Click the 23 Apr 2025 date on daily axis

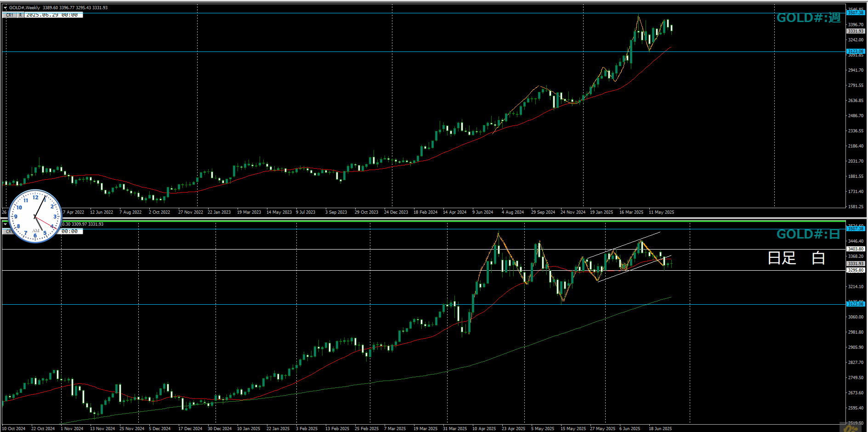[513, 429]
